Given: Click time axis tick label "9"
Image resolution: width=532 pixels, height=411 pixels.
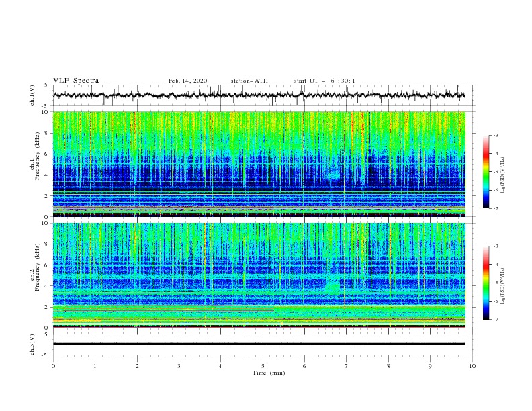Looking at the screenshot, I should [x=430, y=366].
